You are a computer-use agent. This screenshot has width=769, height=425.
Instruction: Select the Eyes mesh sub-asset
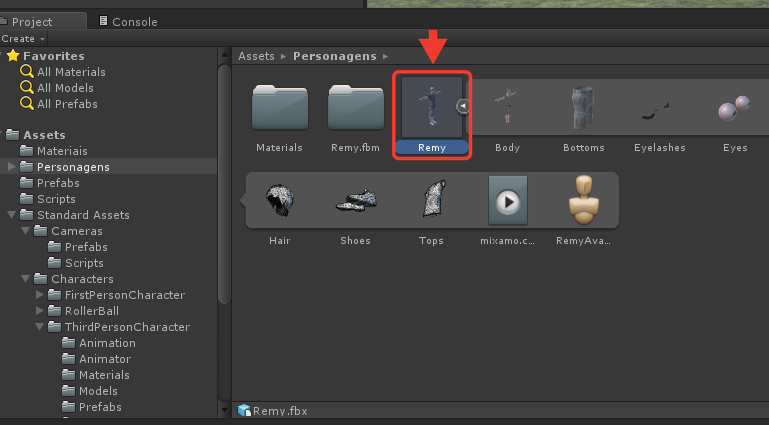(x=735, y=108)
